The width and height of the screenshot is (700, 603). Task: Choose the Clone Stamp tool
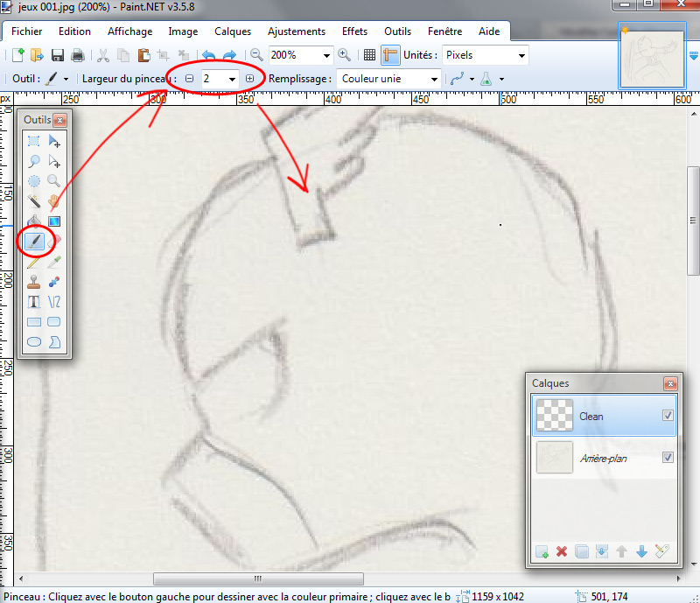click(33, 281)
